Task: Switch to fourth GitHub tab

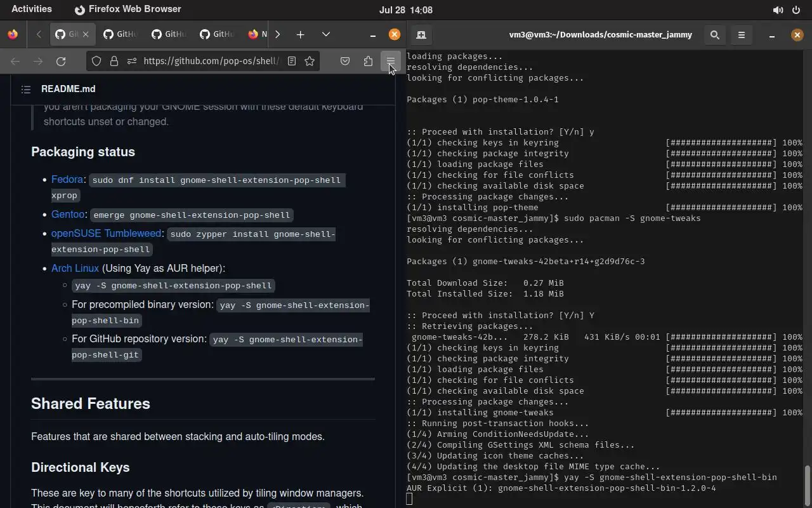Action: coord(216,34)
